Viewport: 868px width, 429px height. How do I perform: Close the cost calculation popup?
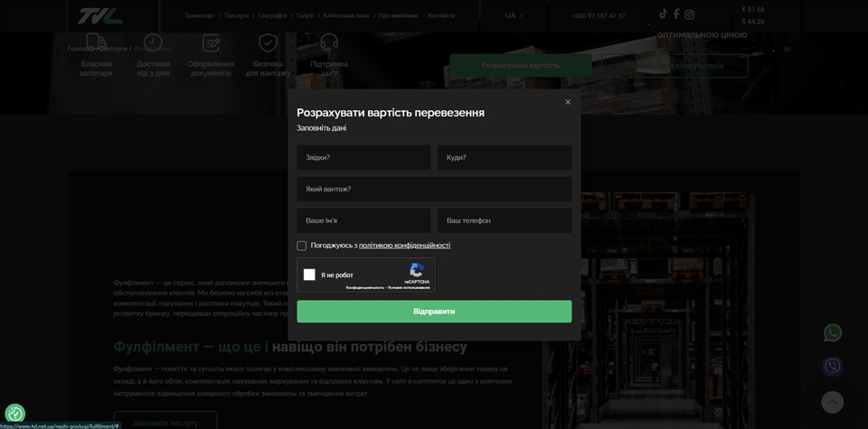pos(568,102)
